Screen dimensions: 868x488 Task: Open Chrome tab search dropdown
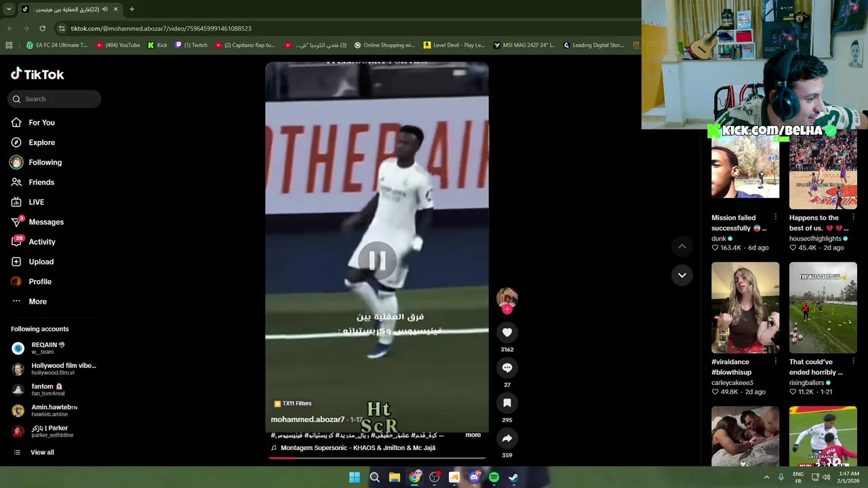[9, 9]
